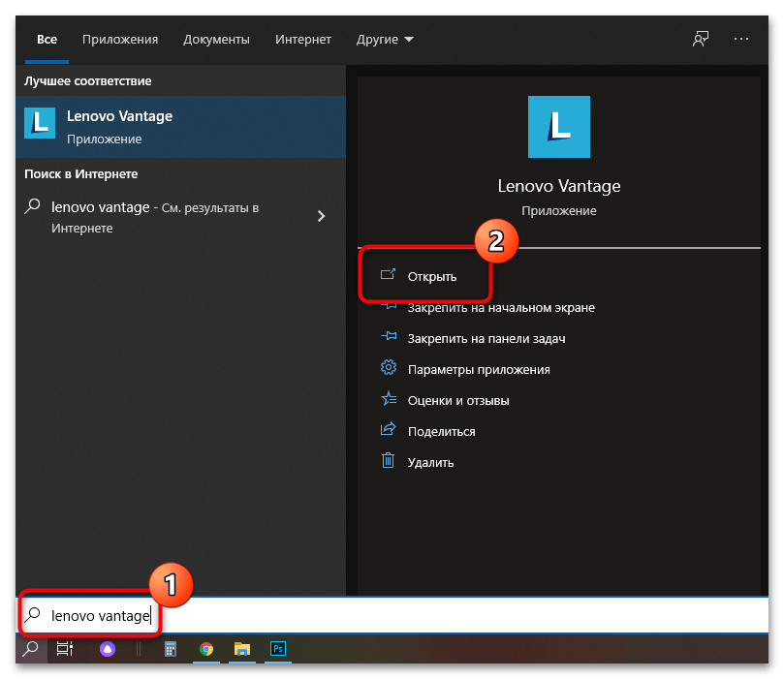This screenshot has height=679, width=784.
Task: Select Закрепить на начальном экране option
Action: (x=500, y=307)
